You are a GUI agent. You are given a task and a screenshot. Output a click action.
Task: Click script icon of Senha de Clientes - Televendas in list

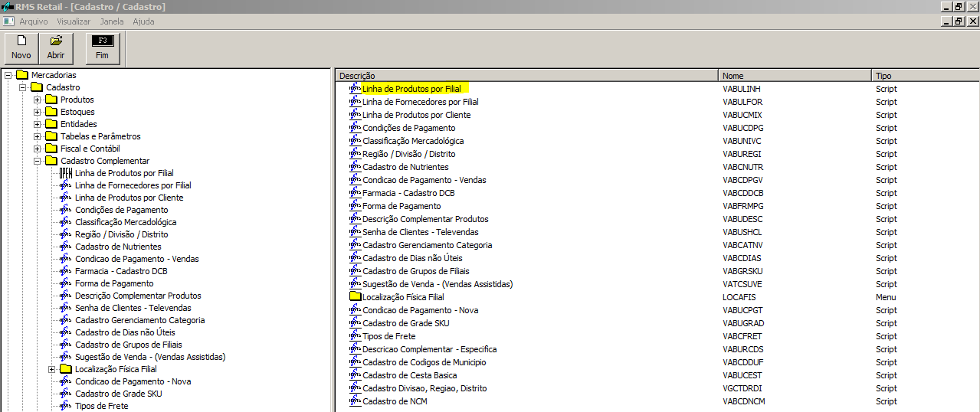355,232
